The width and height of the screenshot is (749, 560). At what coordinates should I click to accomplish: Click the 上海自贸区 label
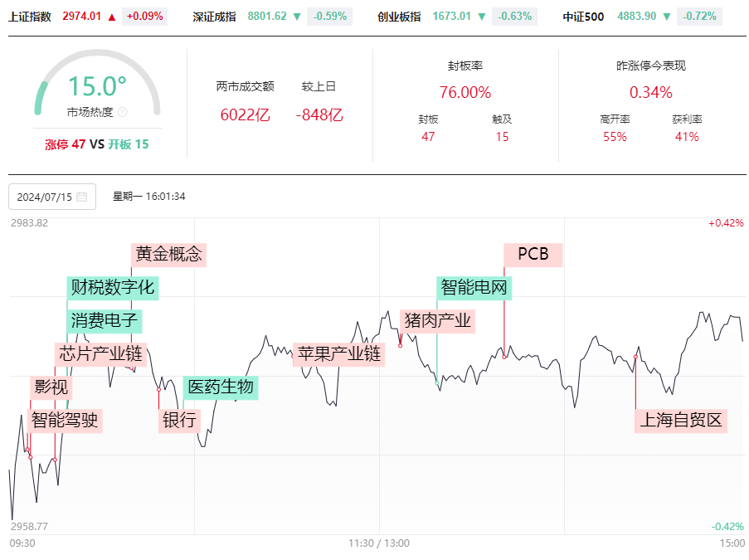click(680, 420)
